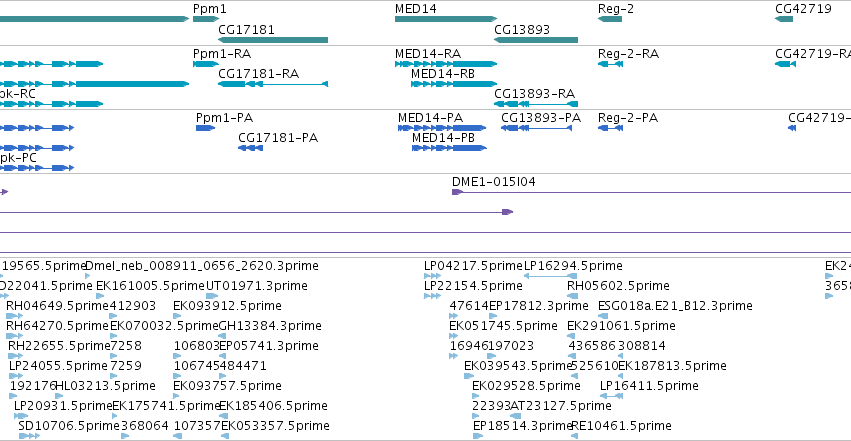Select EST 412903
851x441 pixels.
[x=132, y=306]
